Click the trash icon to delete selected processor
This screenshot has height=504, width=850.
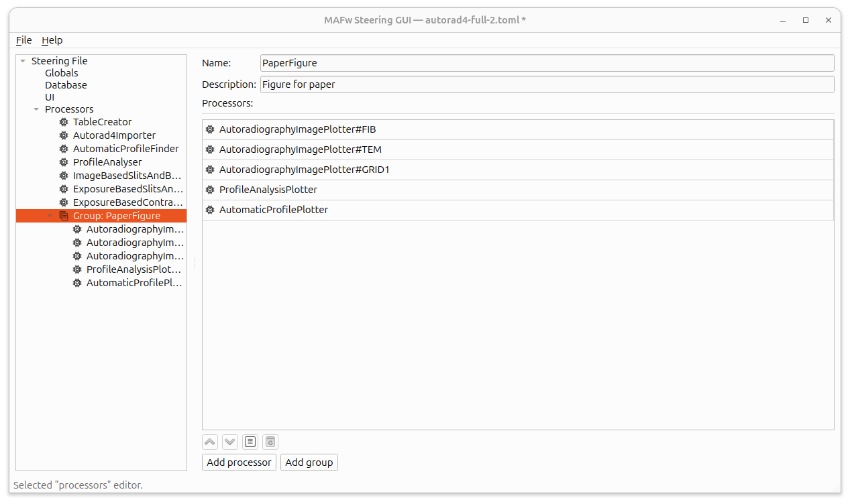270,442
